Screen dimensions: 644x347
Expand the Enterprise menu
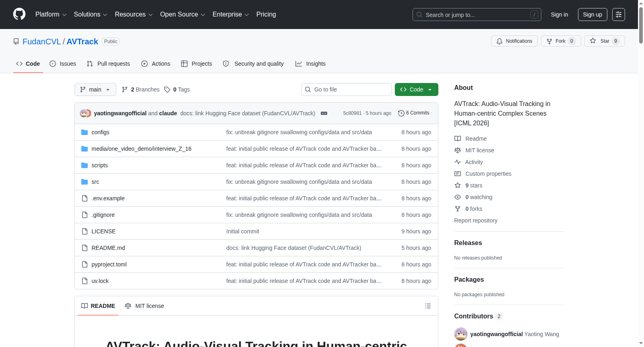[x=231, y=15]
